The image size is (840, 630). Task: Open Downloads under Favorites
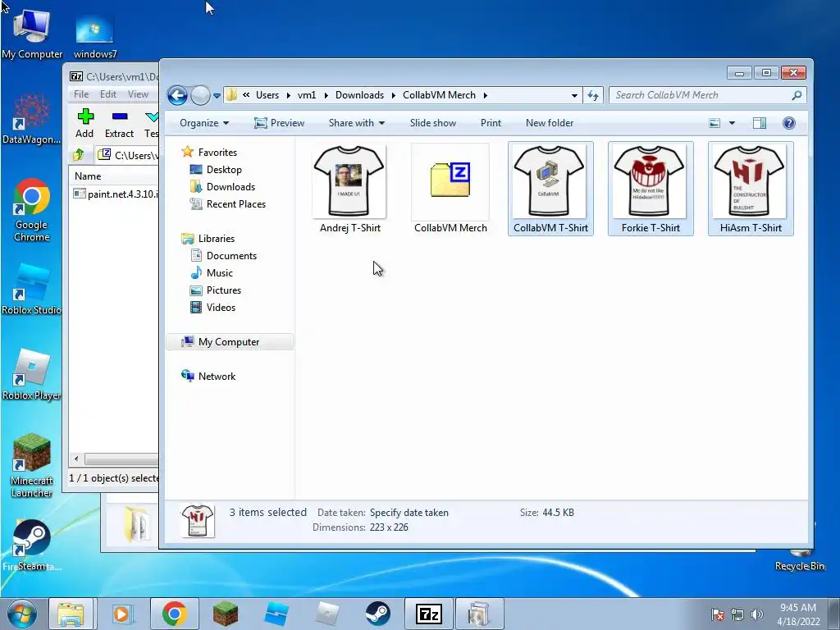point(231,187)
